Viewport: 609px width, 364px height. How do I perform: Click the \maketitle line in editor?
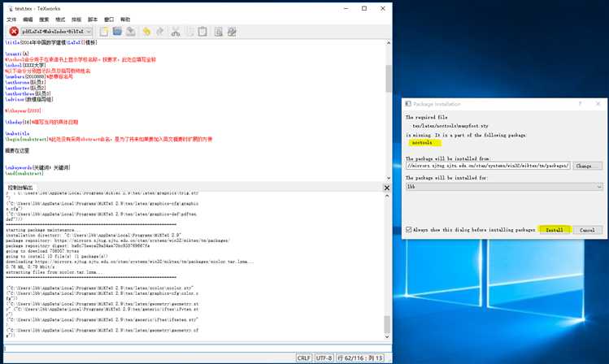pos(17,133)
